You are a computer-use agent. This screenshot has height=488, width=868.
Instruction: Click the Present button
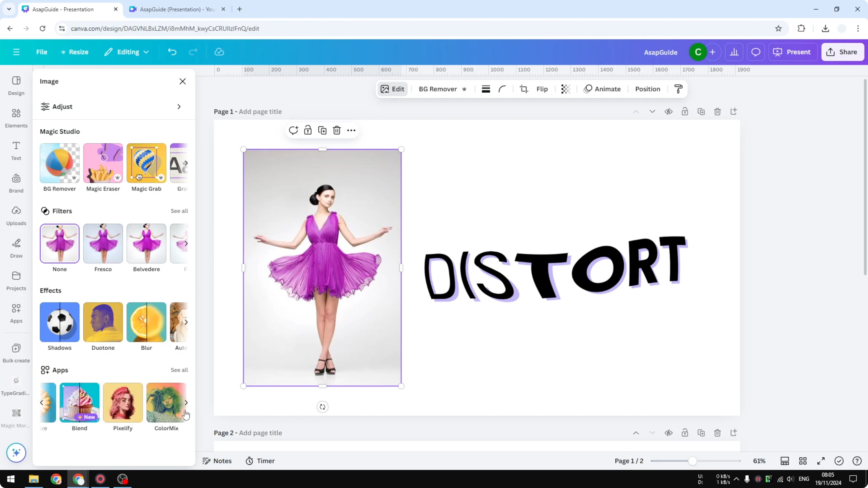click(x=793, y=52)
